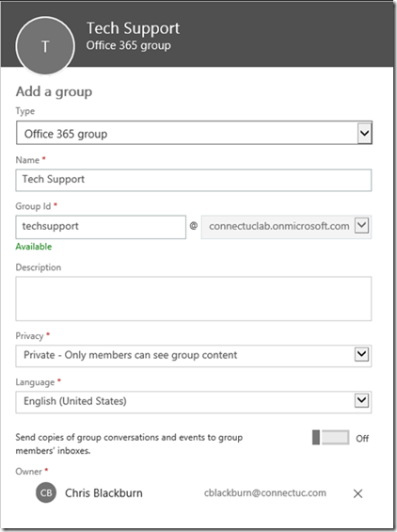This screenshot has width=397, height=532.
Task: Open the Privacy dropdown arrow
Action: 361,355
